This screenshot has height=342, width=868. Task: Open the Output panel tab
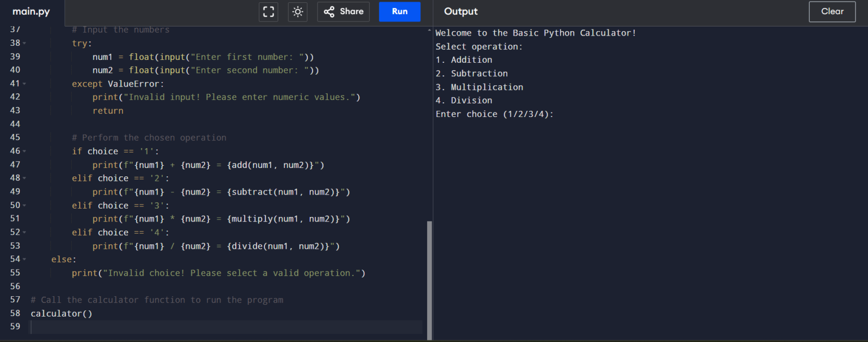461,12
